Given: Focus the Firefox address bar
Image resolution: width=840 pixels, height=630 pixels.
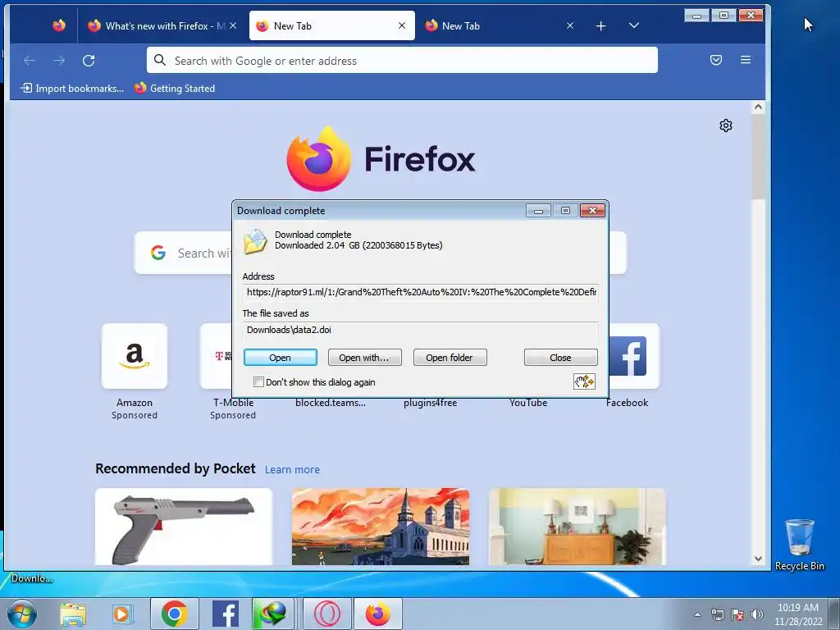Looking at the screenshot, I should pyautogui.click(x=402, y=60).
